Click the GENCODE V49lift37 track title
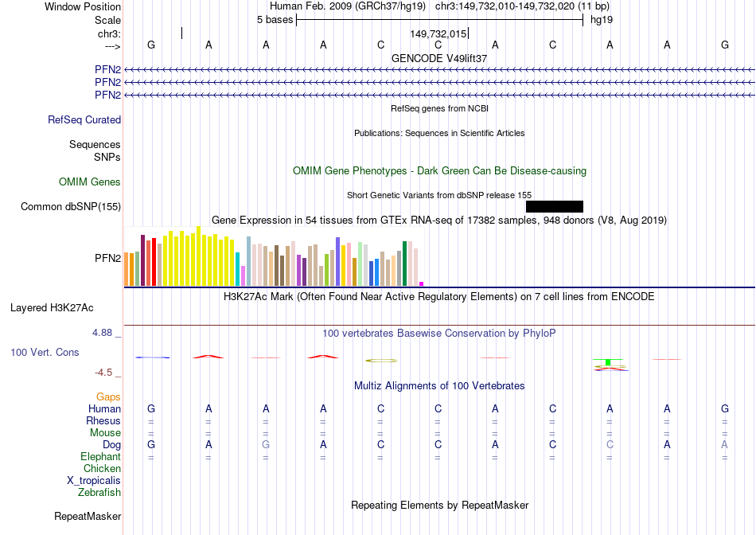This screenshot has height=535, width=756. [439, 58]
